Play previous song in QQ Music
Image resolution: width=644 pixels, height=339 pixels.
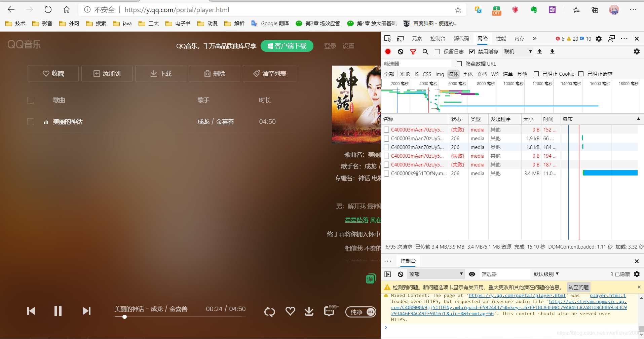(x=31, y=311)
